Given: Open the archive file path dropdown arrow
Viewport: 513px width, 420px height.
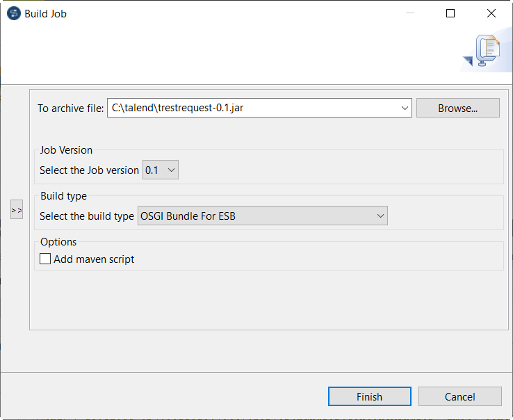Looking at the screenshot, I should pos(405,108).
